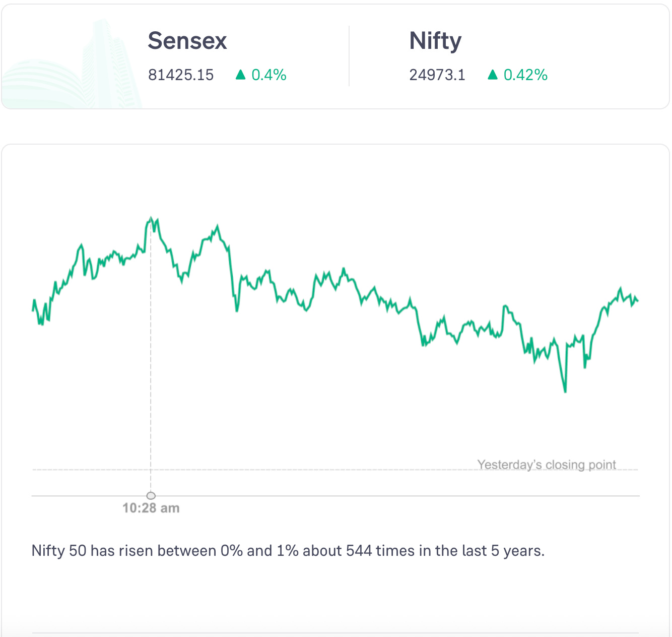Select the Nifty heading
Screen dimensions: 672x637
point(435,41)
